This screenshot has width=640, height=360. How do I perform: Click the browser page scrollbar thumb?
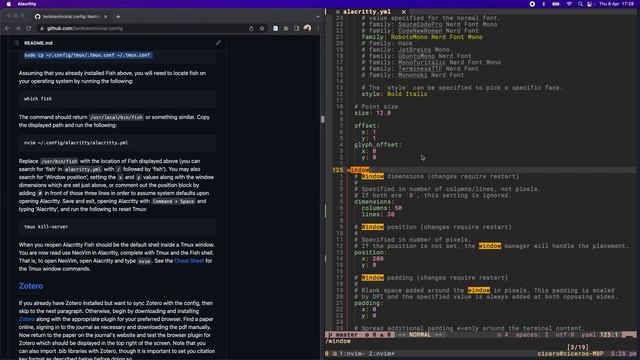(322, 119)
